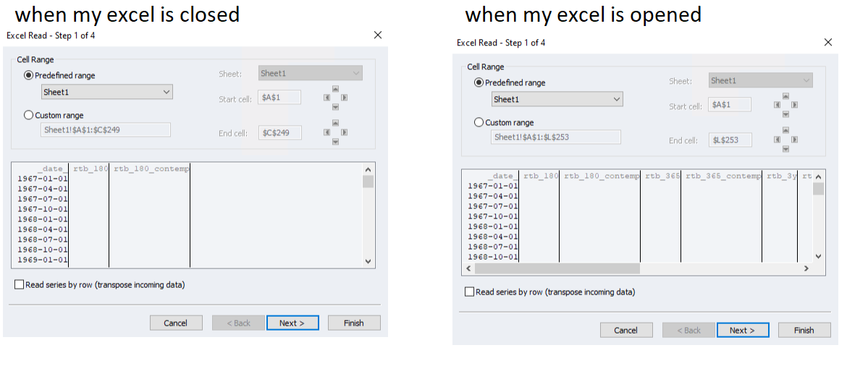Click 1968-04-01 row in closed-Excel preview
The height and width of the screenshot is (366, 868).
(x=43, y=229)
